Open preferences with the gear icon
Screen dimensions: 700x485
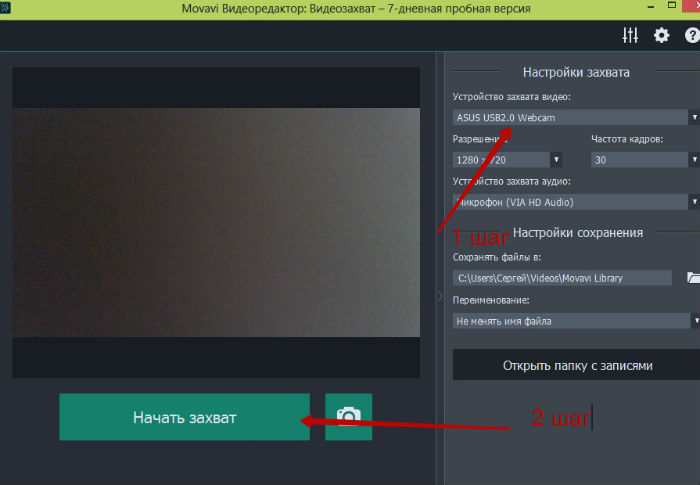tap(661, 35)
